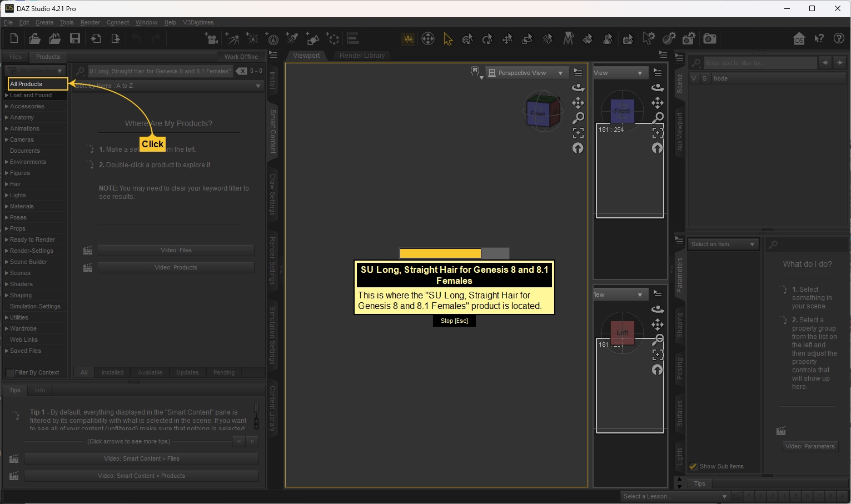Create a new camera from toolbar

pos(211,38)
